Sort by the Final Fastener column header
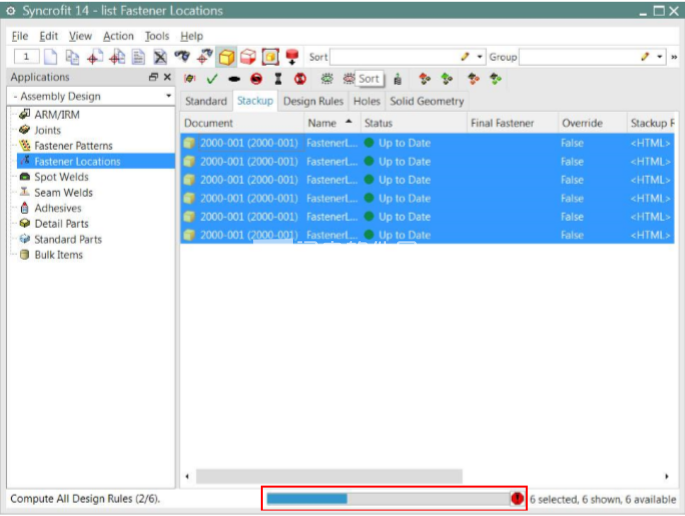Image resolution: width=685 pixels, height=516 pixels. [x=512, y=123]
